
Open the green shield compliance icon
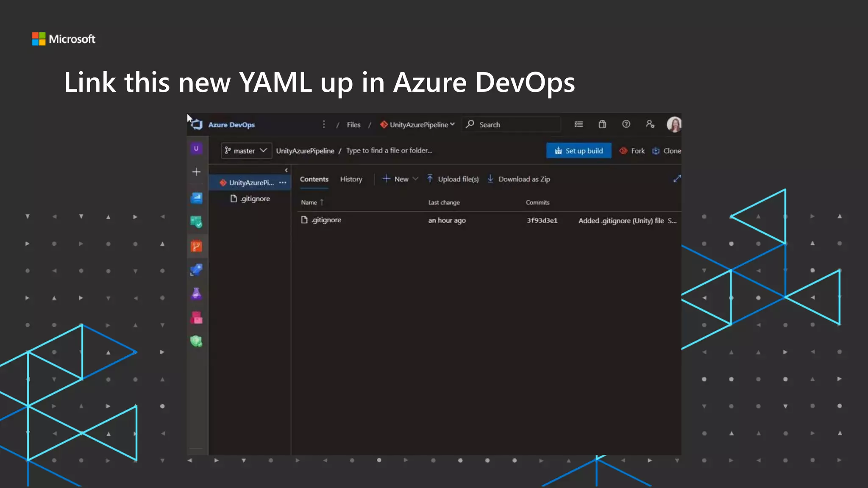click(x=196, y=341)
